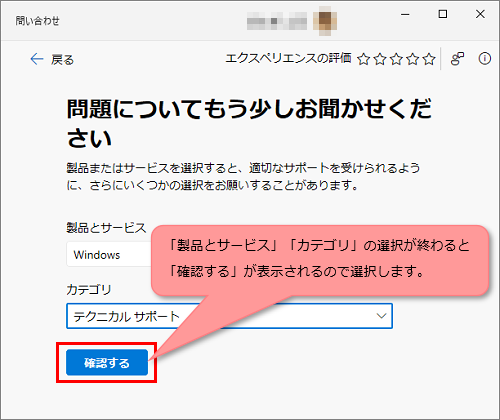Open カテゴリ dropdown showing テクニカル サポート
The width and height of the screenshot is (500, 420).
(x=229, y=316)
